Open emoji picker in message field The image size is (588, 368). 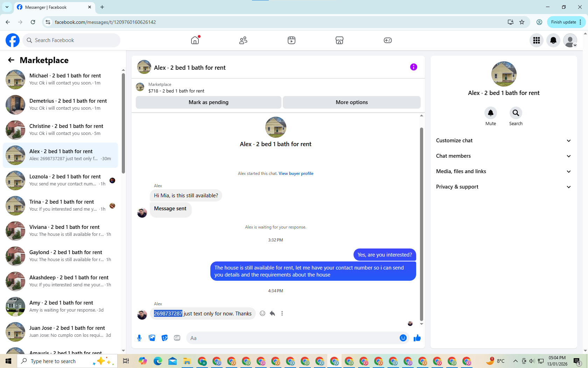[x=403, y=338]
